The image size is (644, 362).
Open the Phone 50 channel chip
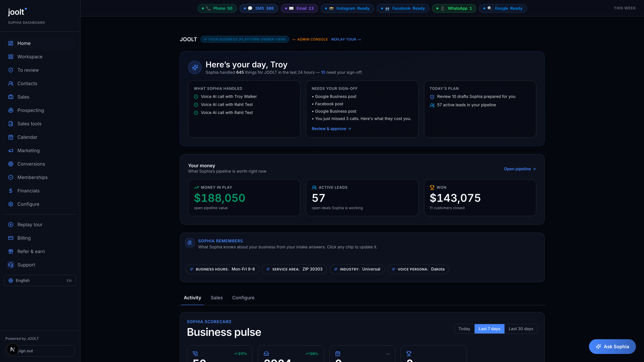[217, 8]
